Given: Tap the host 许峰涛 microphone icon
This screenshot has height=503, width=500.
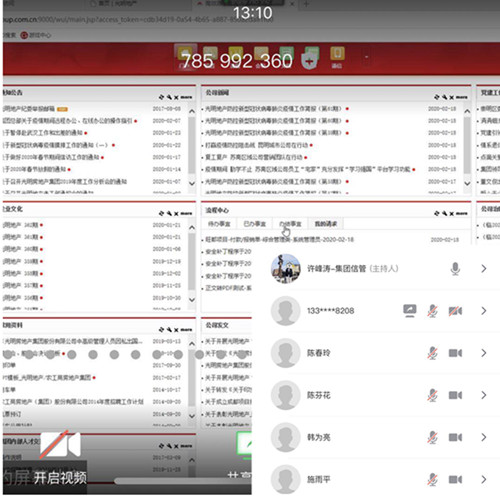Looking at the screenshot, I should 455,269.
